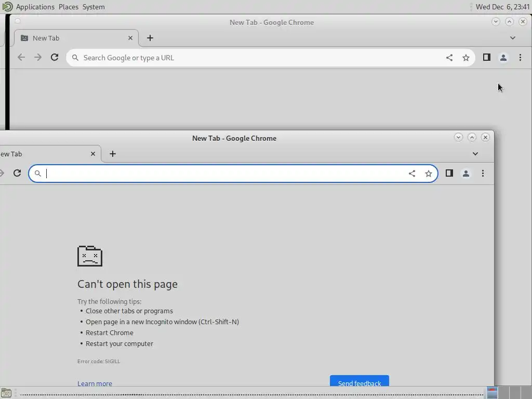Open the three-dot menu in the rear Chrome window
This screenshot has width=532, height=399.
tap(520, 57)
